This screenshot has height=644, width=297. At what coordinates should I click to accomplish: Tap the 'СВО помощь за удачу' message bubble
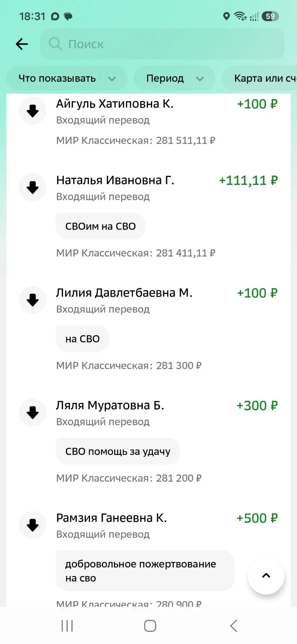118,451
